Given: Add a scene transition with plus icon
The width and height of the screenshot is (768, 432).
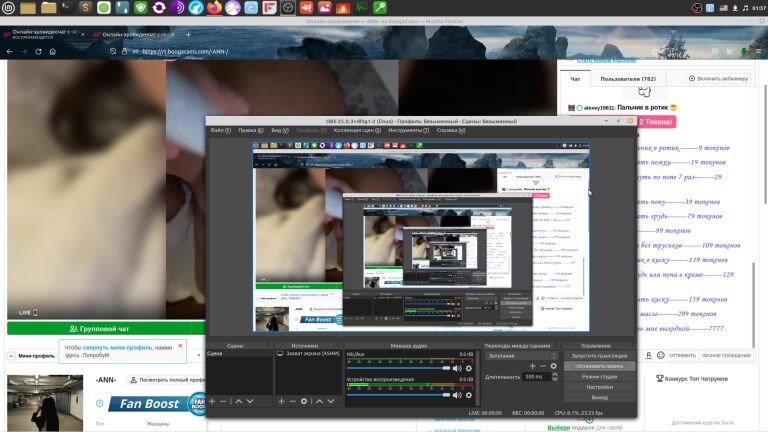Looking at the screenshot, I should pos(533,366).
